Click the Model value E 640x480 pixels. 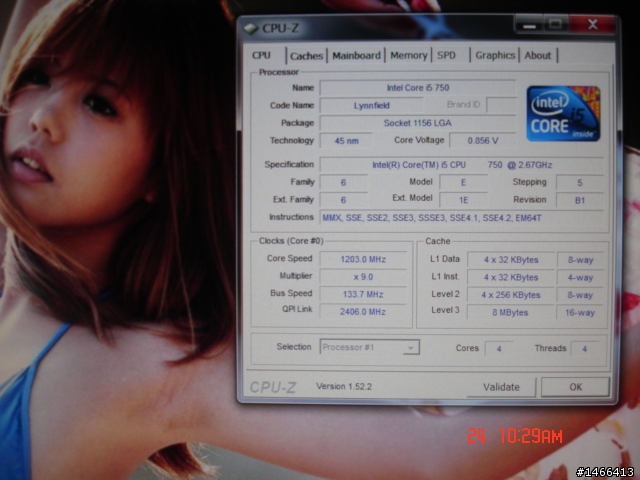click(x=463, y=182)
